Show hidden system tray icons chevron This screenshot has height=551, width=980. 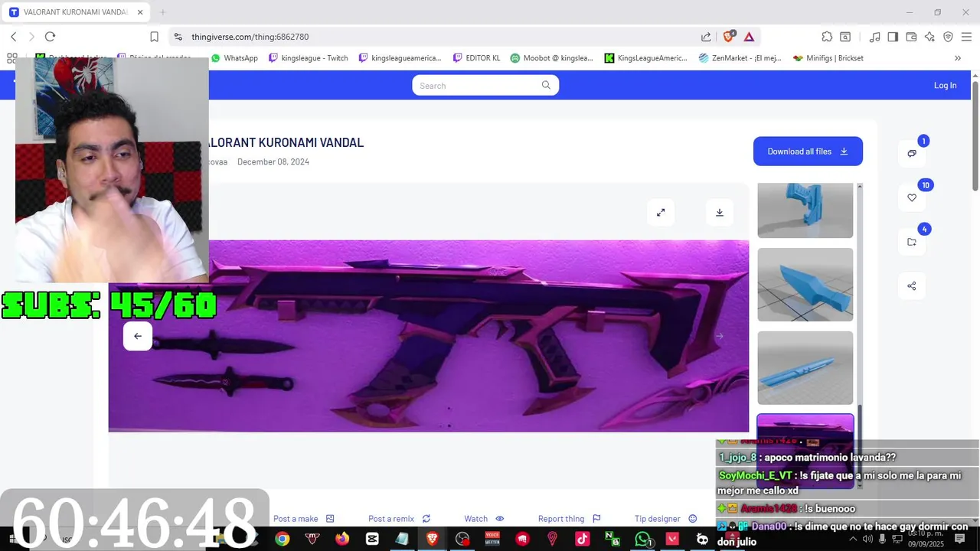click(853, 539)
